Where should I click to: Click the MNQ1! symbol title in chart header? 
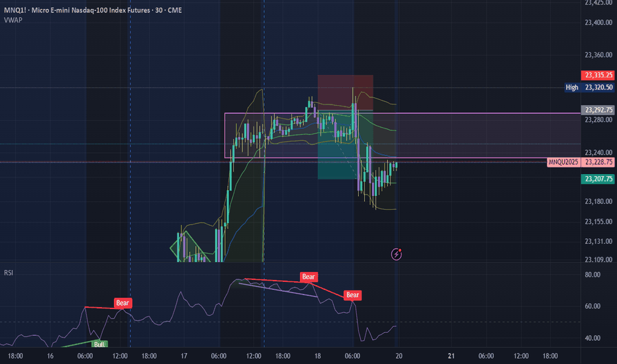(x=93, y=10)
